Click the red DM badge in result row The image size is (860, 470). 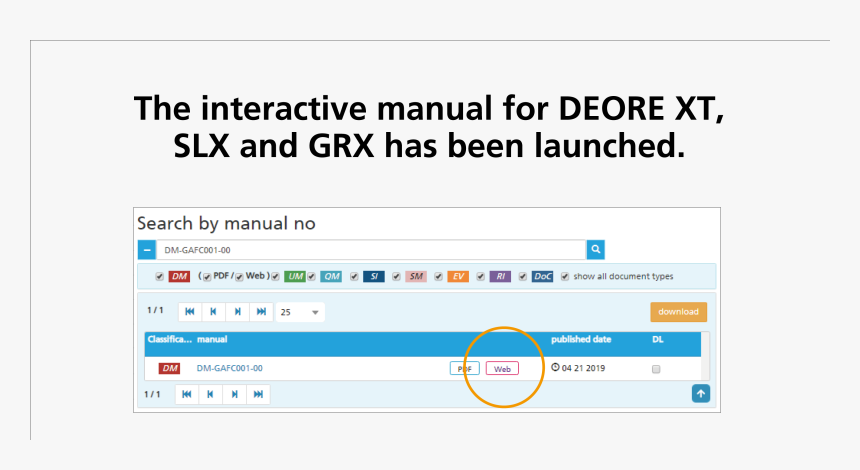169,368
